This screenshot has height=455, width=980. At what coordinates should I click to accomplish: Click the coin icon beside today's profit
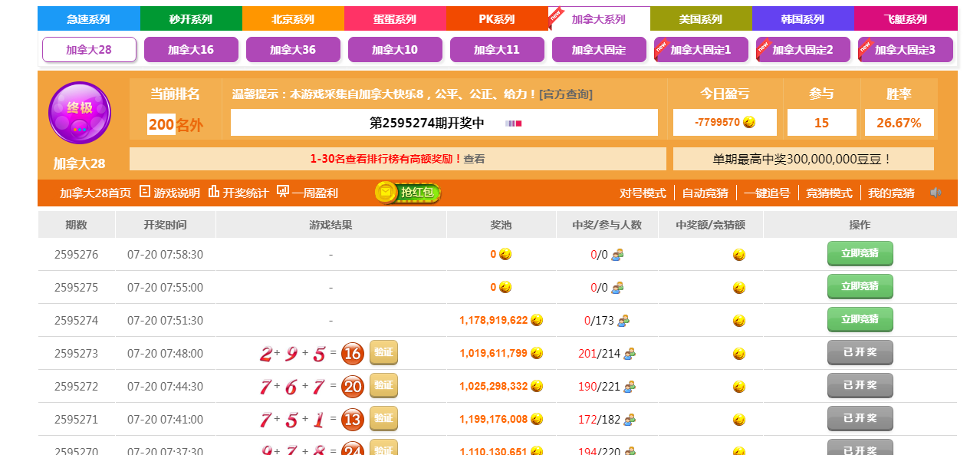(x=749, y=122)
